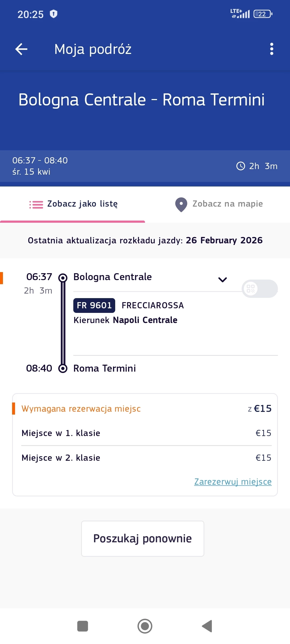Tap the map pin icon
Screen dimensions: 290x644
[x=181, y=205]
